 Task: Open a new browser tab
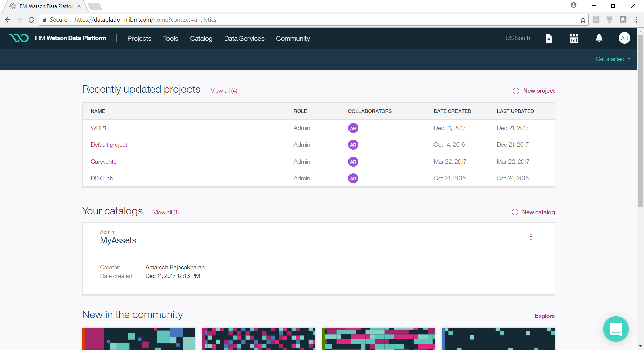click(x=95, y=6)
